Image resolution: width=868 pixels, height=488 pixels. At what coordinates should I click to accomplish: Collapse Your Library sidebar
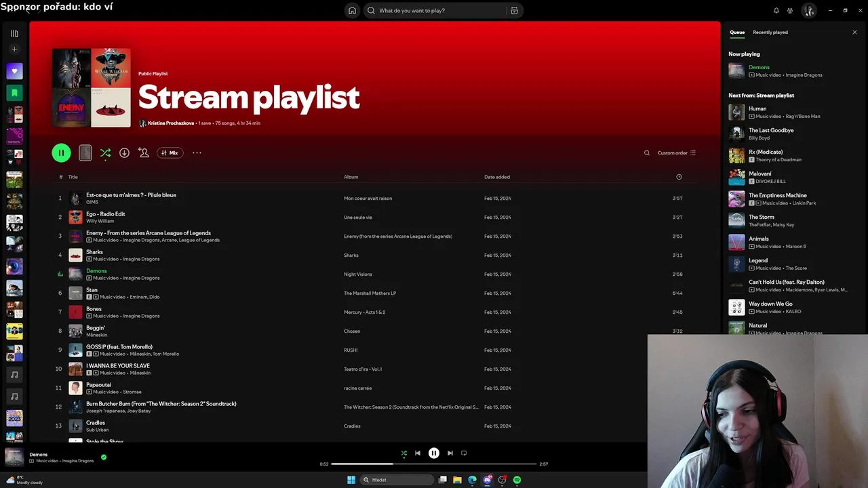(x=14, y=33)
